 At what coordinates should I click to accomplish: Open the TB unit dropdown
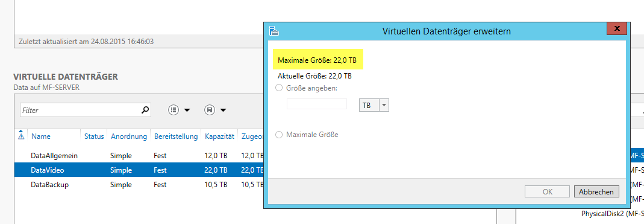click(x=374, y=105)
